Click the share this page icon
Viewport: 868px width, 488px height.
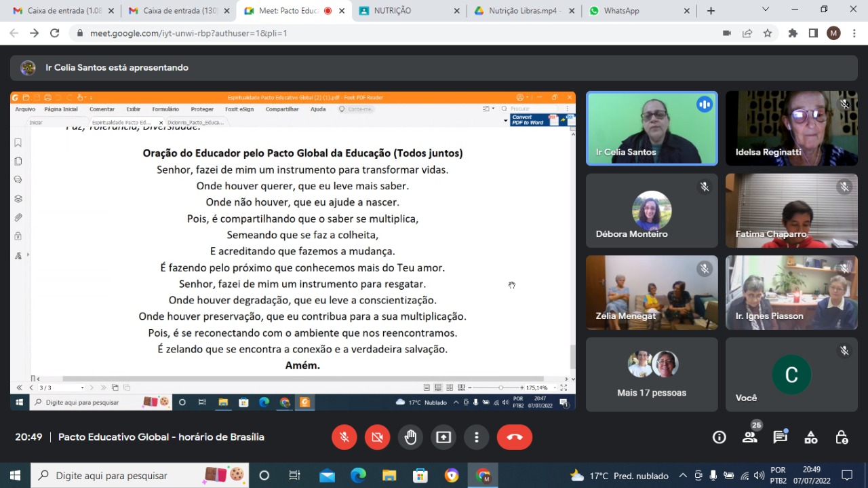747,33
